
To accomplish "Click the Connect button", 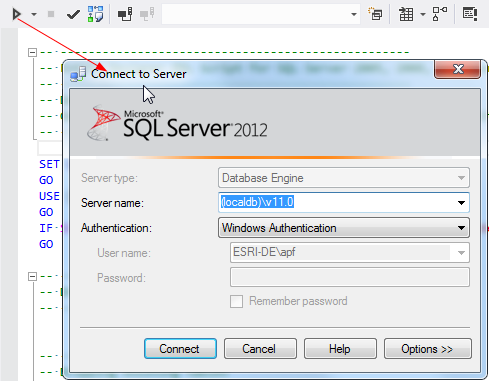I will 180,349.
